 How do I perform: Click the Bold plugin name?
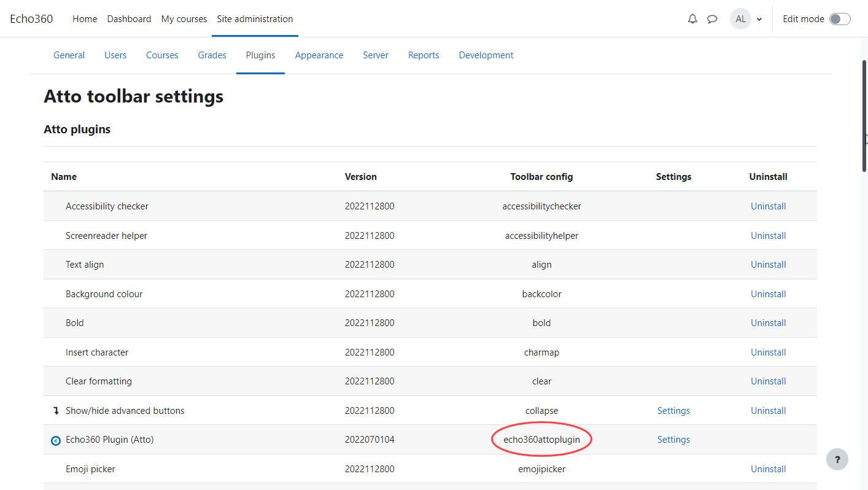point(75,323)
